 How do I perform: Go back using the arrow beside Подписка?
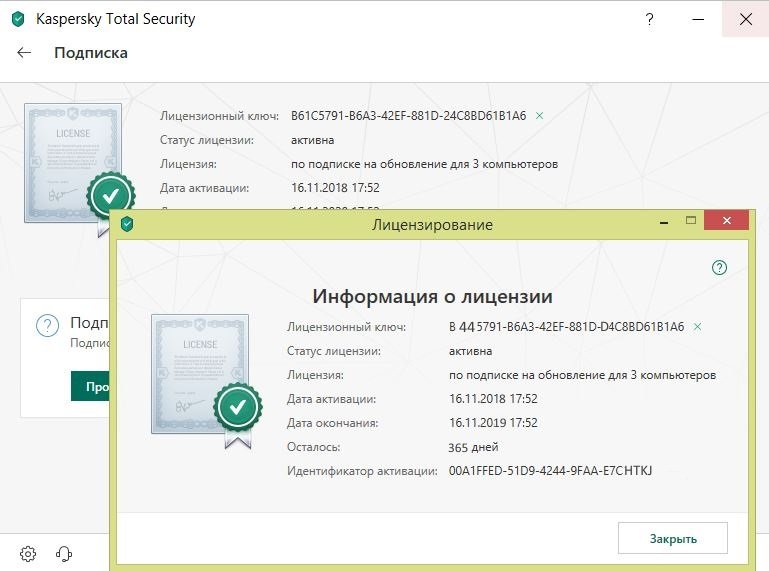[x=24, y=52]
